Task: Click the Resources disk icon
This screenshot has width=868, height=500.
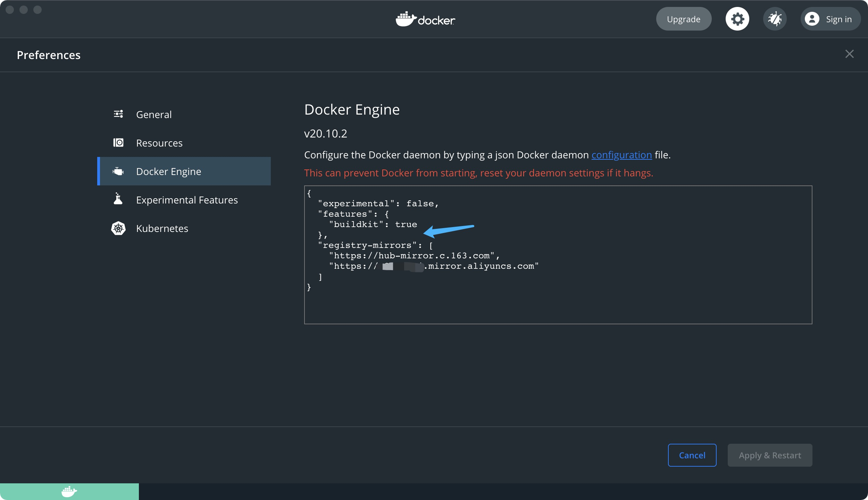Action: pos(118,143)
